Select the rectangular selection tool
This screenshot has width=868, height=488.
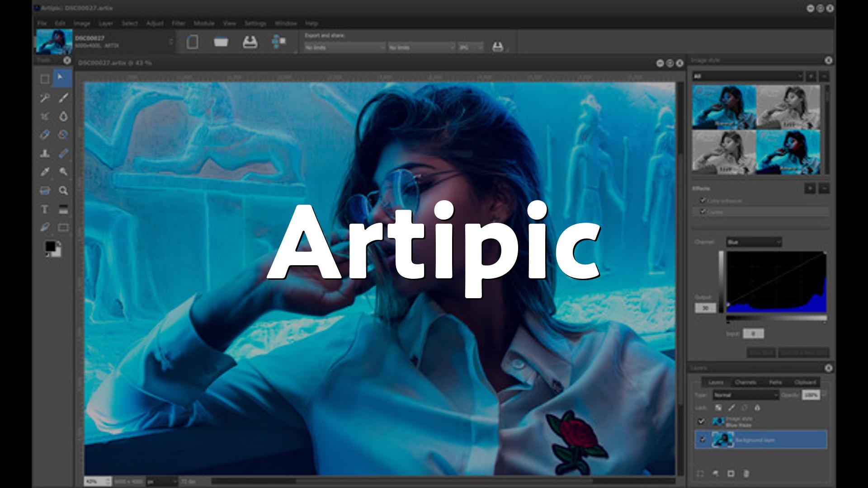coord(44,79)
